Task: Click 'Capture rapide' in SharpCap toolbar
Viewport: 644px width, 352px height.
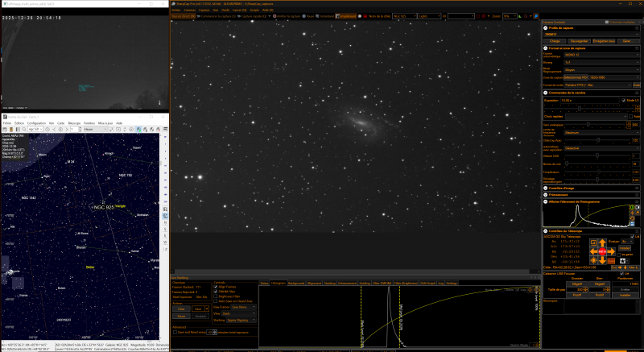Action: click(x=252, y=16)
